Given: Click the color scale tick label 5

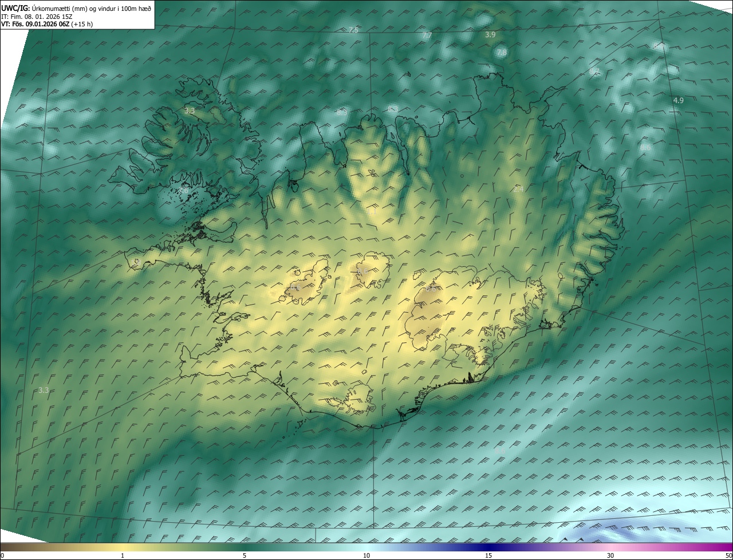Looking at the screenshot, I should point(245,556).
